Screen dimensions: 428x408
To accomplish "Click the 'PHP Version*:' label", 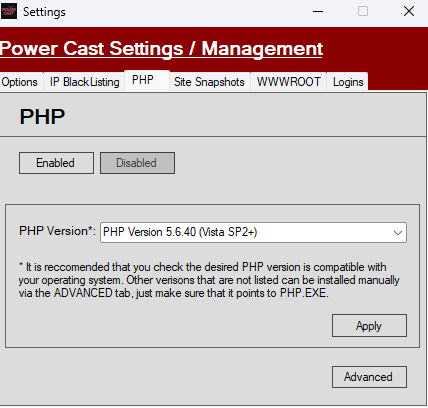I will tap(57, 231).
